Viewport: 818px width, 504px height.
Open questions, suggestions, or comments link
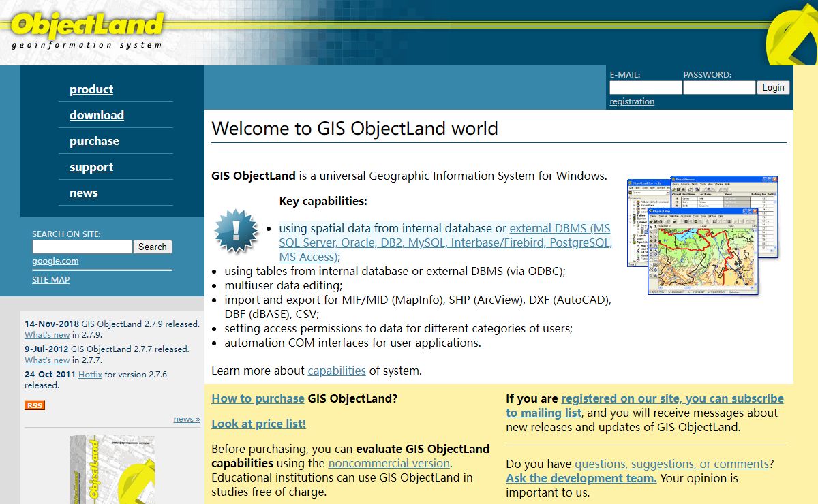point(671,464)
